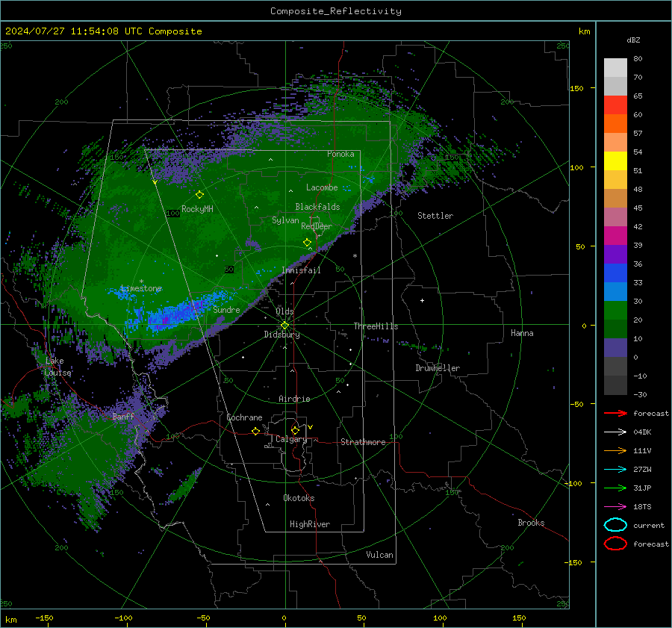Click the dBZ legend heading

(x=633, y=40)
